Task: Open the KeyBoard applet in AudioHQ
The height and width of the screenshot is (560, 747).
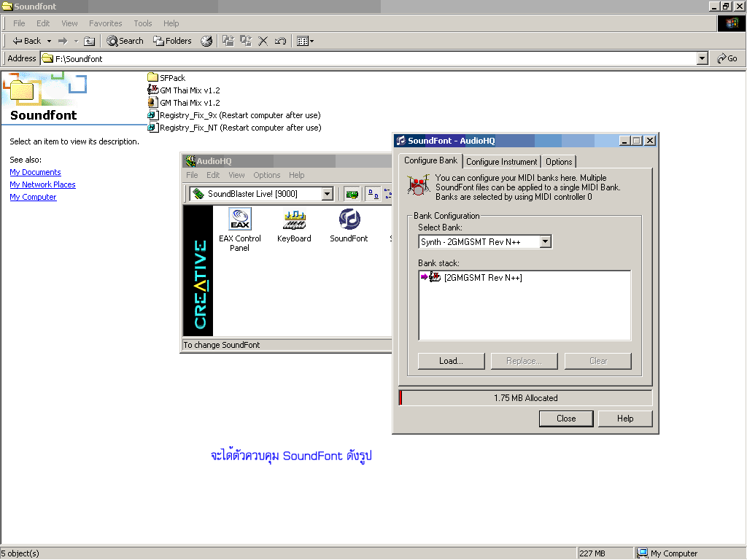Action: [x=294, y=226]
